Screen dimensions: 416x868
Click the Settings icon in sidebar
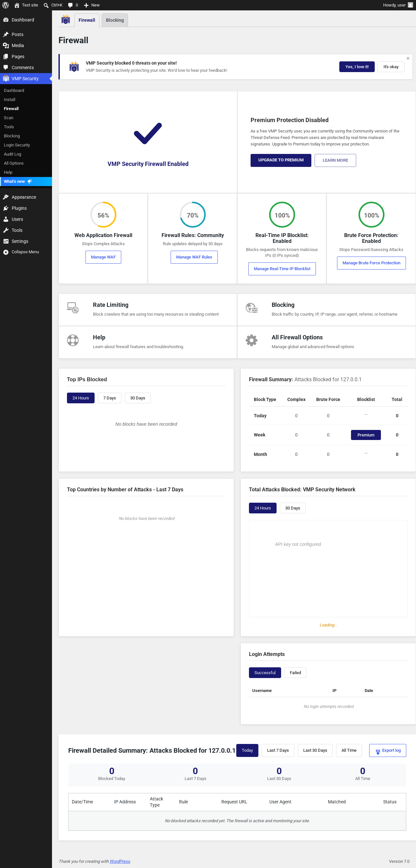[x=6, y=241]
